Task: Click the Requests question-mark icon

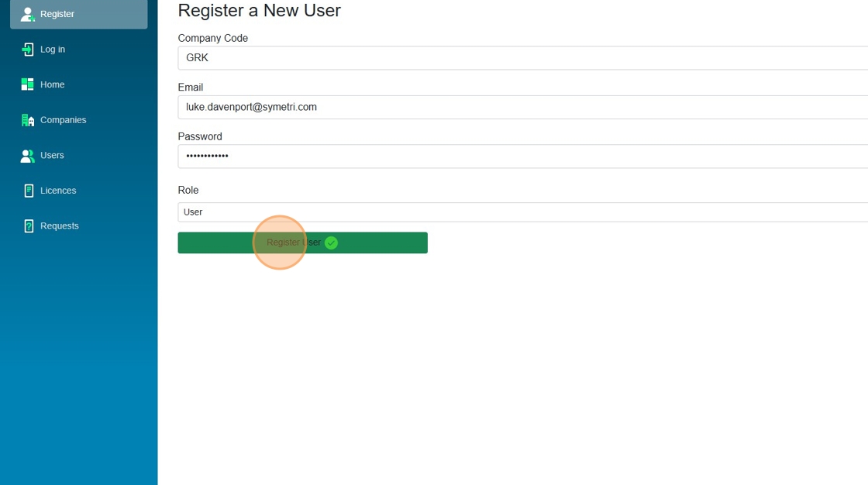Action: click(29, 226)
